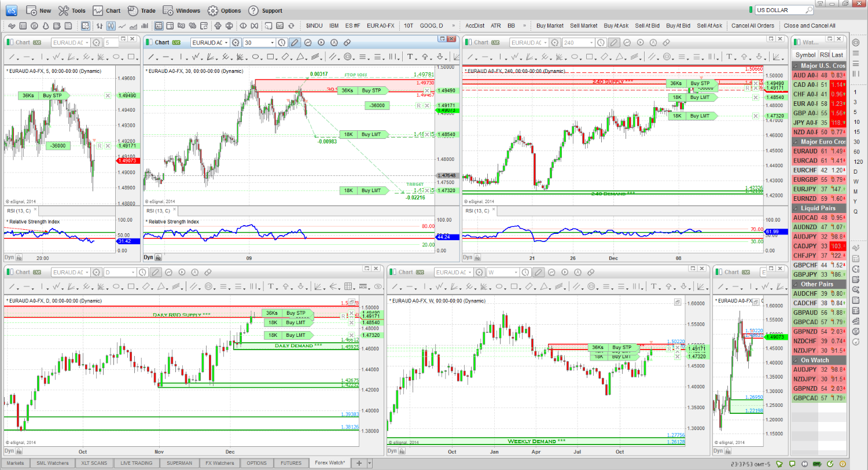Open symbol dropdown in the 30-minute chart
Viewport: 868px width, 470px height.
point(225,42)
